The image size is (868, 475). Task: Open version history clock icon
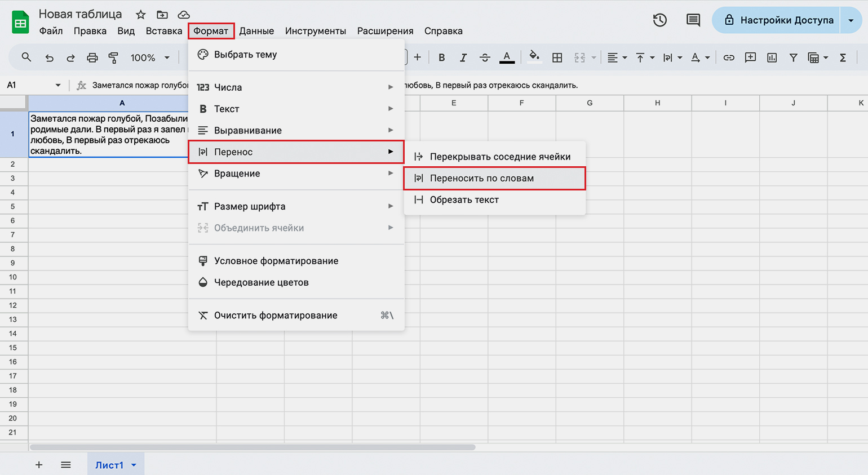pyautogui.click(x=660, y=20)
